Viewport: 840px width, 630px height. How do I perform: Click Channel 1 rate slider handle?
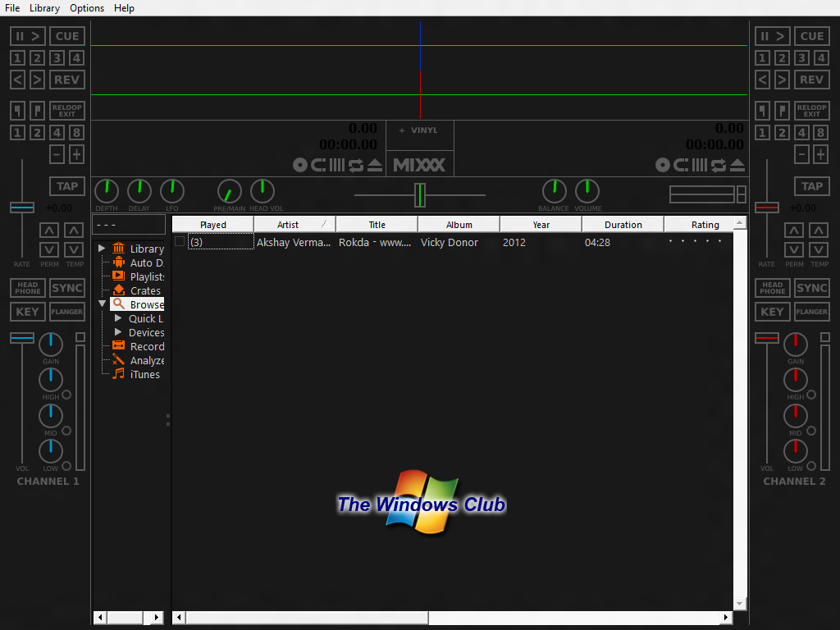(x=22, y=208)
